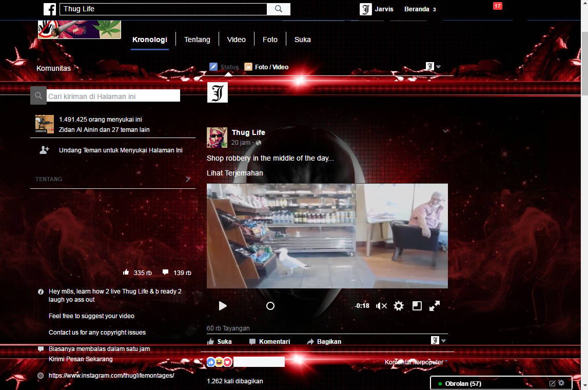The width and height of the screenshot is (588, 390).
Task: Click the Foto / Video composer icon
Action: (249, 67)
